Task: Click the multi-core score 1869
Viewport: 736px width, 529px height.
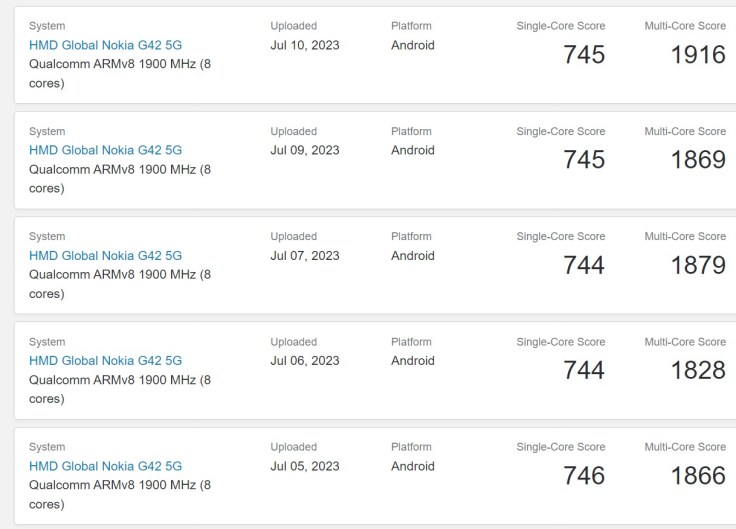Action: pos(698,159)
